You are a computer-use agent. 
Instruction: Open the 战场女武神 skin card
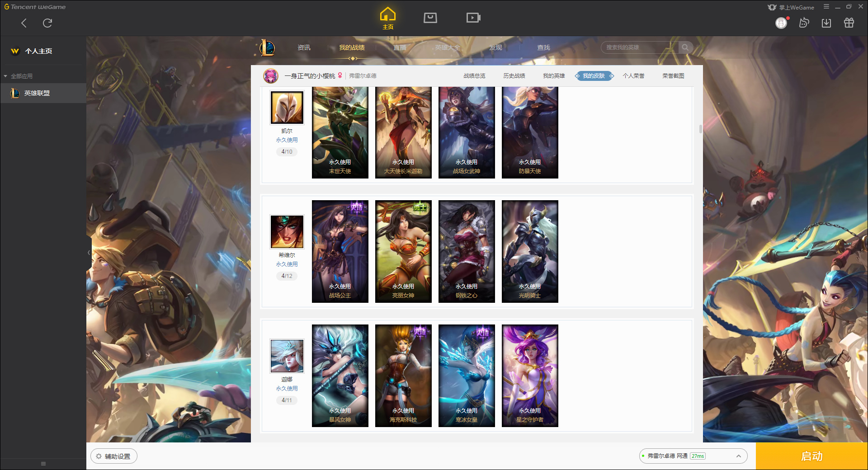467,132
